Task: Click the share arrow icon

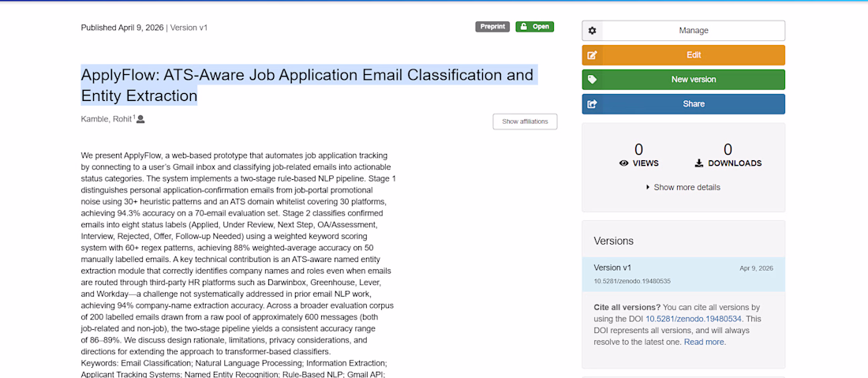Action: (592, 103)
